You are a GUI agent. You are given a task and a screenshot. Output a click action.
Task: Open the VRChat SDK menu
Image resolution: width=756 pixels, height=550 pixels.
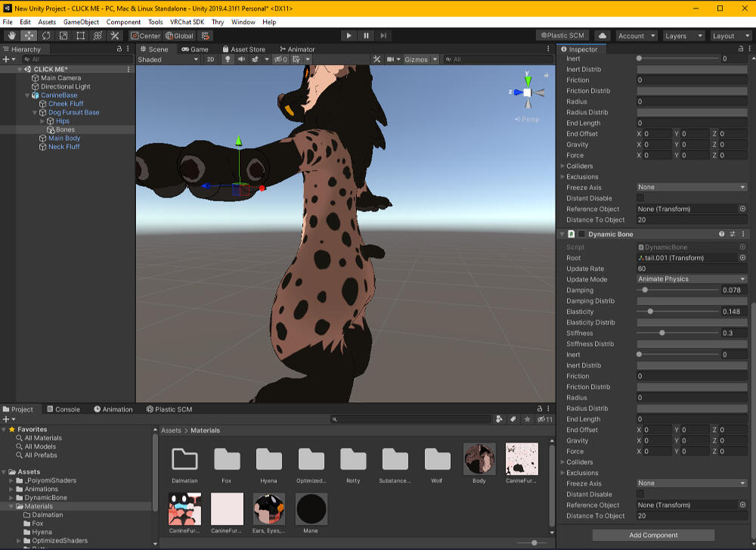point(187,23)
